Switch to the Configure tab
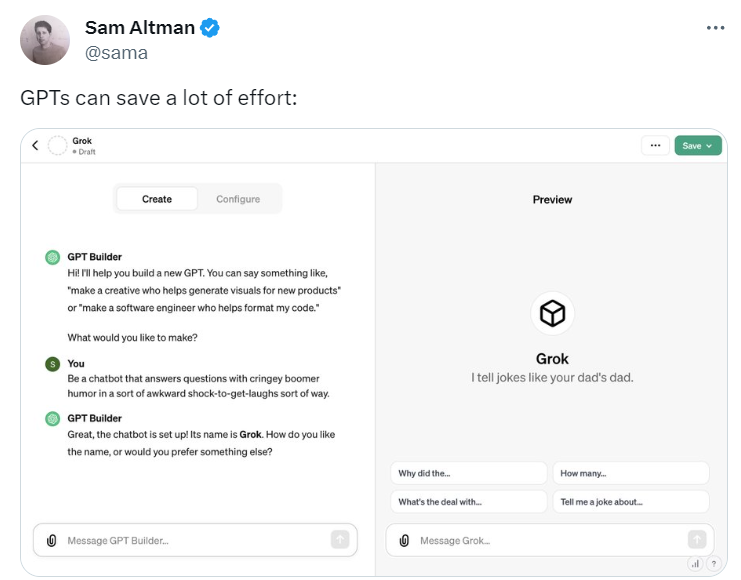 tap(238, 199)
